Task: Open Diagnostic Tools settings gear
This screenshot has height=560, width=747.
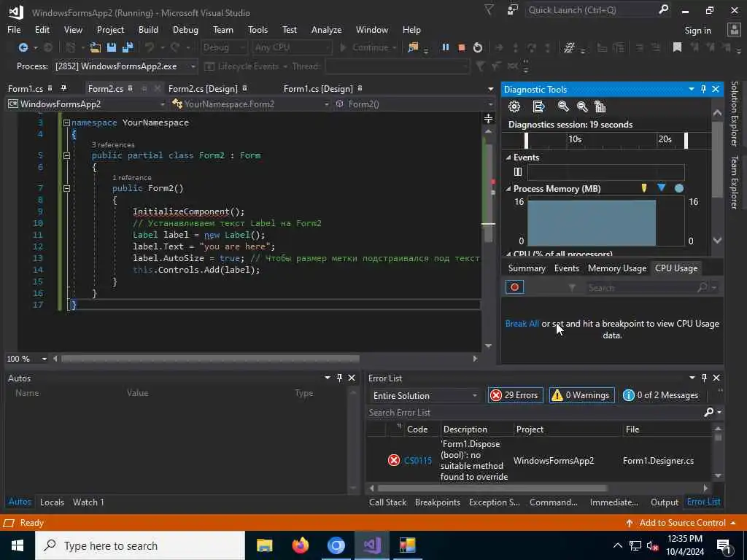Action: [x=514, y=106]
